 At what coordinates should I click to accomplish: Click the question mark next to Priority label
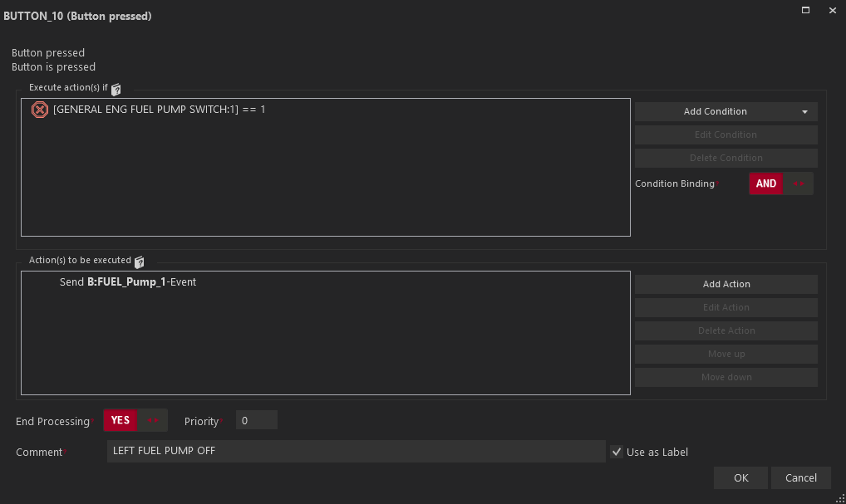[221, 418]
